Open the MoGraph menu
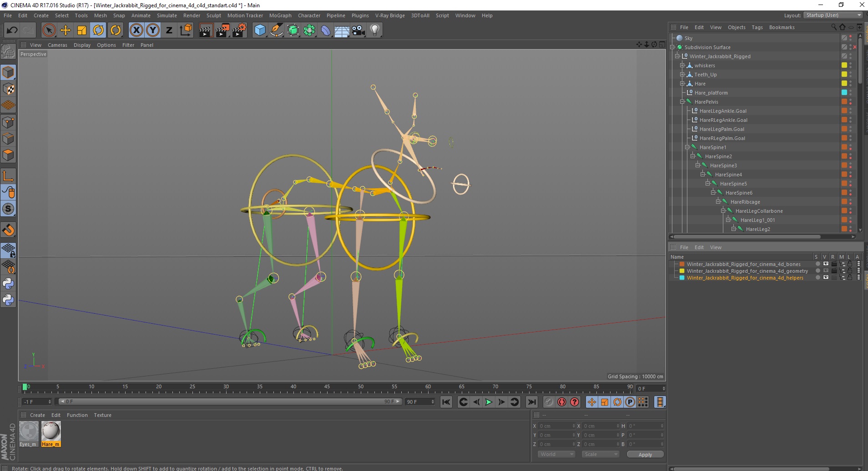The width and height of the screenshot is (868, 471). click(280, 15)
